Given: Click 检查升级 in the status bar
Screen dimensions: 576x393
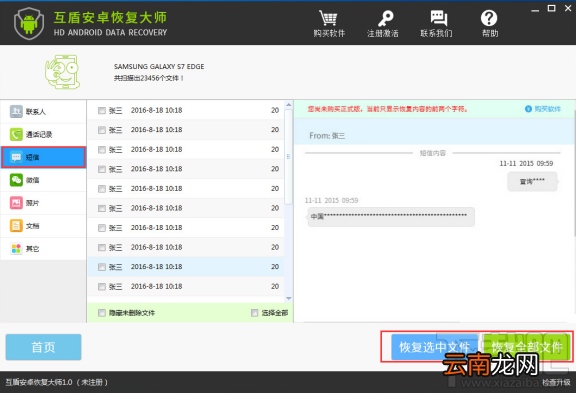Looking at the screenshot, I should coord(556,383).
